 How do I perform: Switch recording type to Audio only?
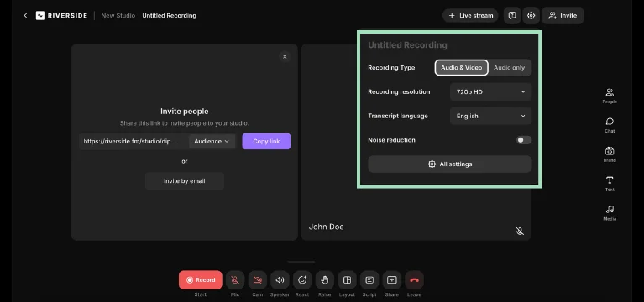point(510,68)
